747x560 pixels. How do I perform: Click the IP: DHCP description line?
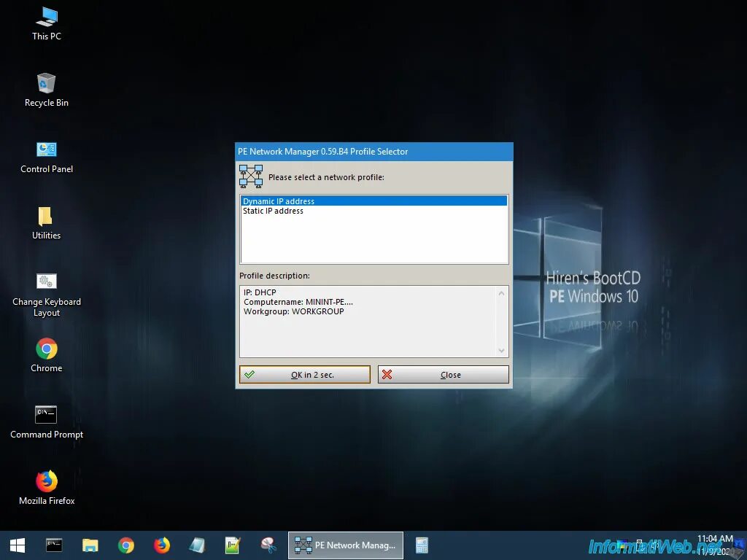pos(260,292)
